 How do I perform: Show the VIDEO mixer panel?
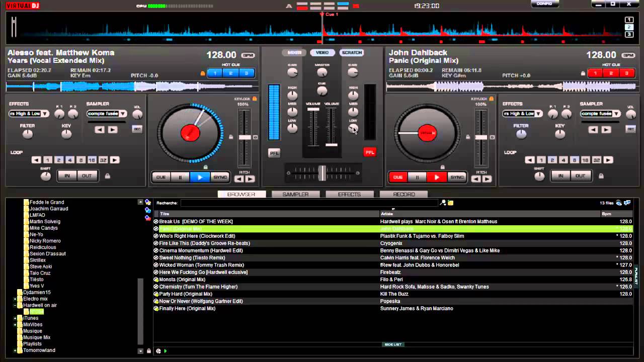point(322,52)
